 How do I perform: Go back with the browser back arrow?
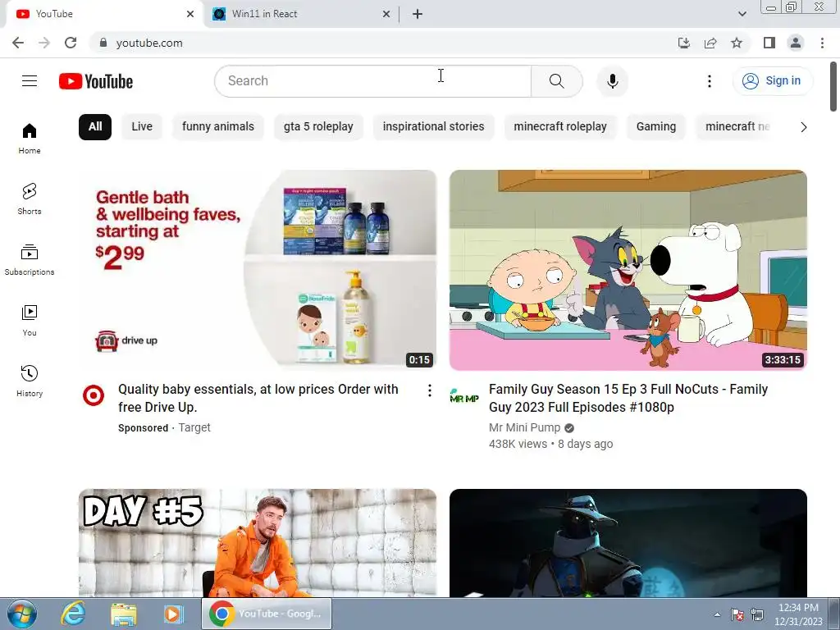click(18, 43)
